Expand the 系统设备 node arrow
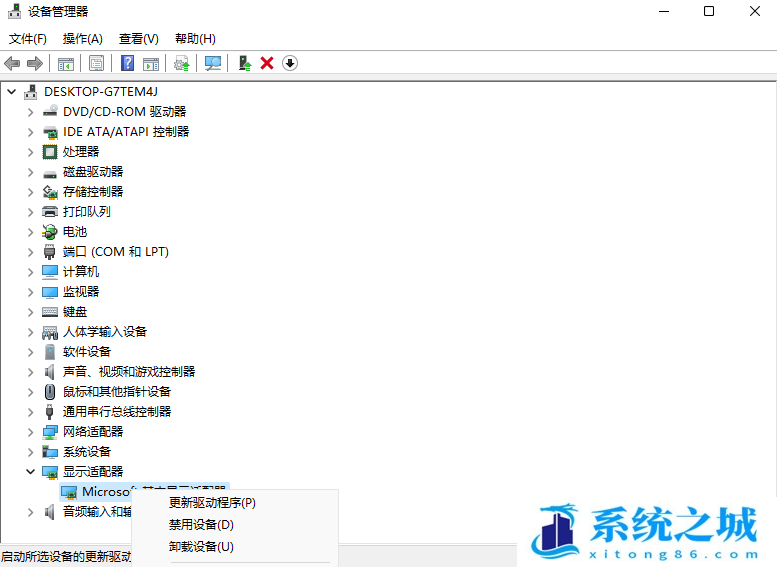Screen dimensions: 777x567 [x=31, y=452]
